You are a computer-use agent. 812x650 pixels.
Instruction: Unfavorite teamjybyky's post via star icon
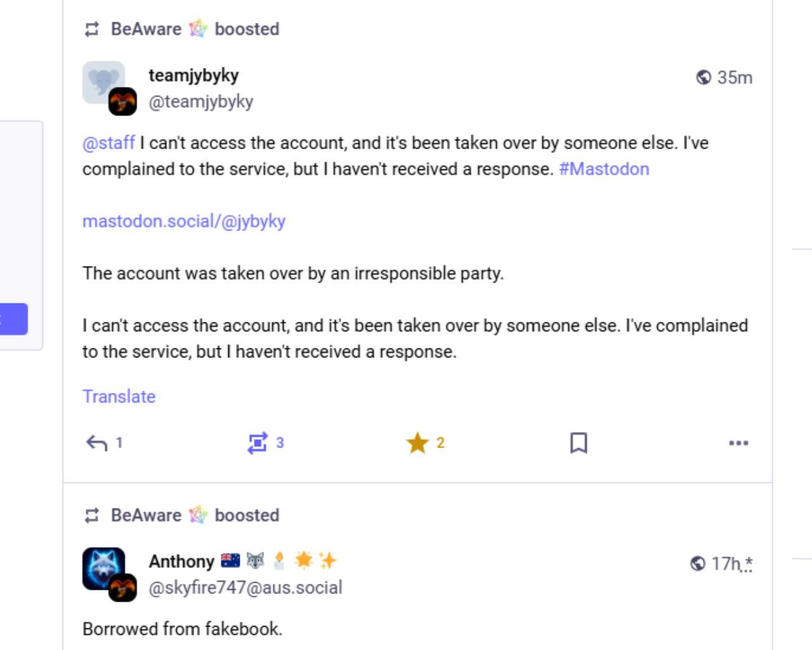[417, 442]
